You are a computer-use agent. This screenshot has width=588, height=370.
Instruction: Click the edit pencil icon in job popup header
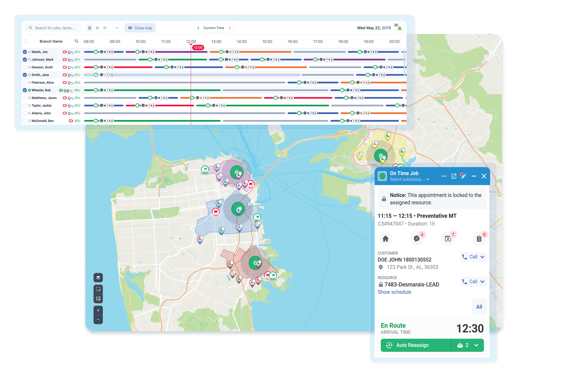[x=463, y=176]
